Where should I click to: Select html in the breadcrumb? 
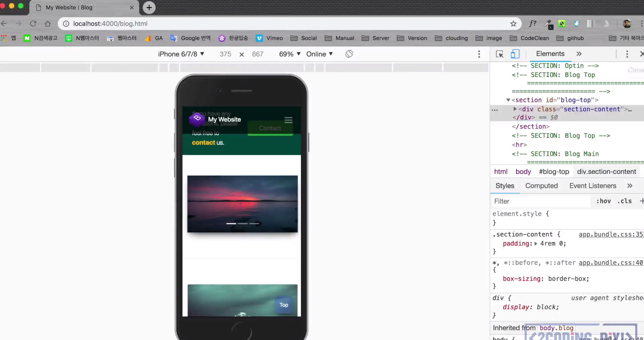501,172
